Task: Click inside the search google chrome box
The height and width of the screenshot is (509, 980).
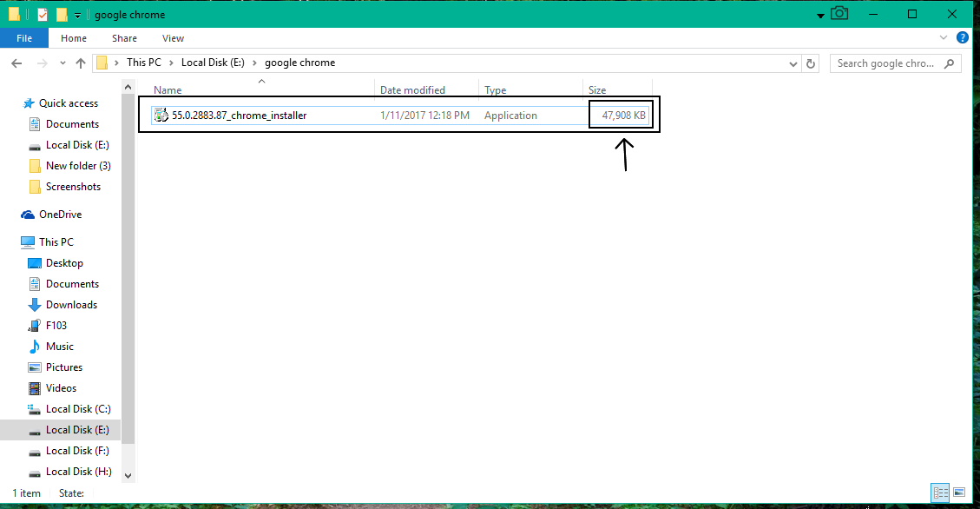Action: point(885,63)
